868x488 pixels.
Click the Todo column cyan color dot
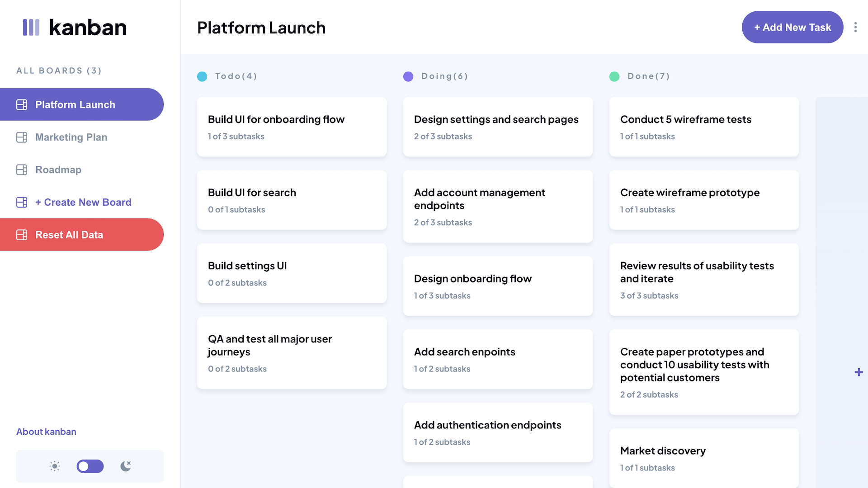tap(202, 76)
